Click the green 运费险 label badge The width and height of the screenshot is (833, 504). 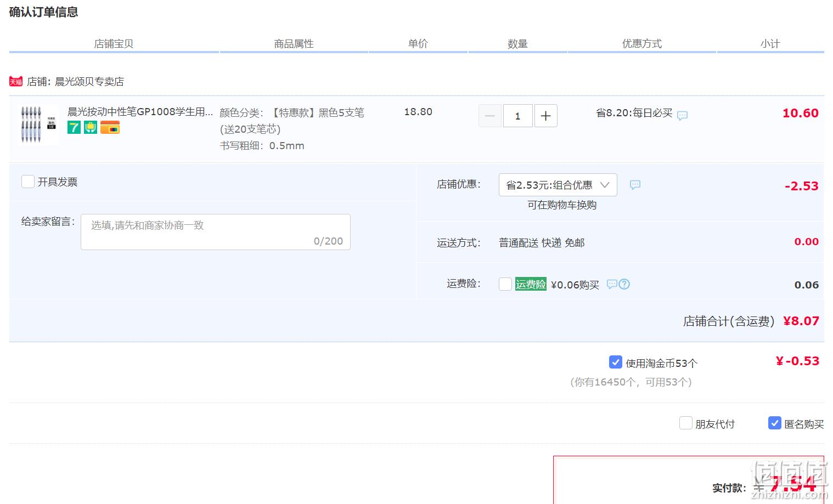(531, 284)
